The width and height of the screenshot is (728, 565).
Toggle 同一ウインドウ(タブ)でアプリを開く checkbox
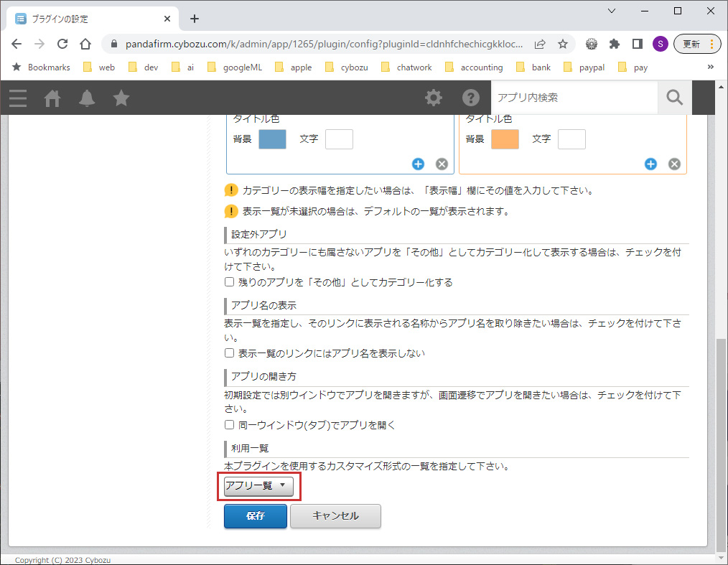pyautogui.click(x=230, y=425)
